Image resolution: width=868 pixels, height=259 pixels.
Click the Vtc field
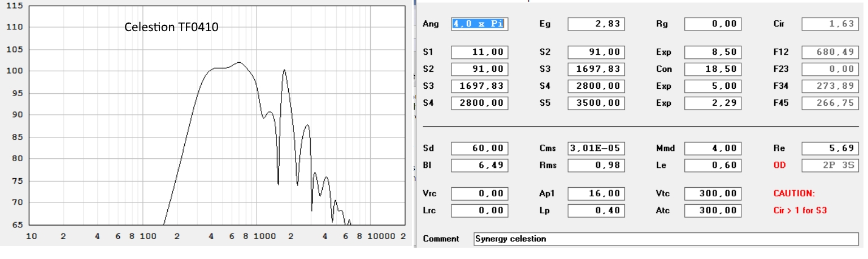coord(713,193)
